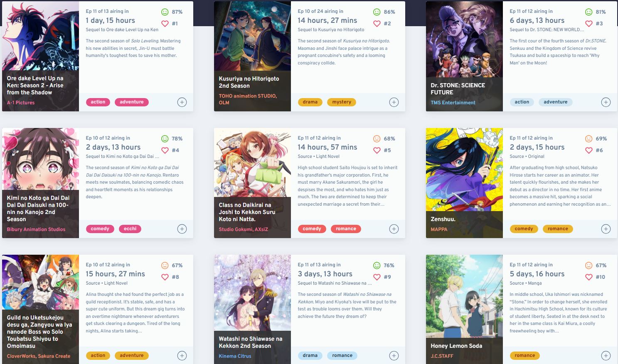Open Zenshuu title link
618x364 pixels.
pyautogui.click(x=443, y=219)
